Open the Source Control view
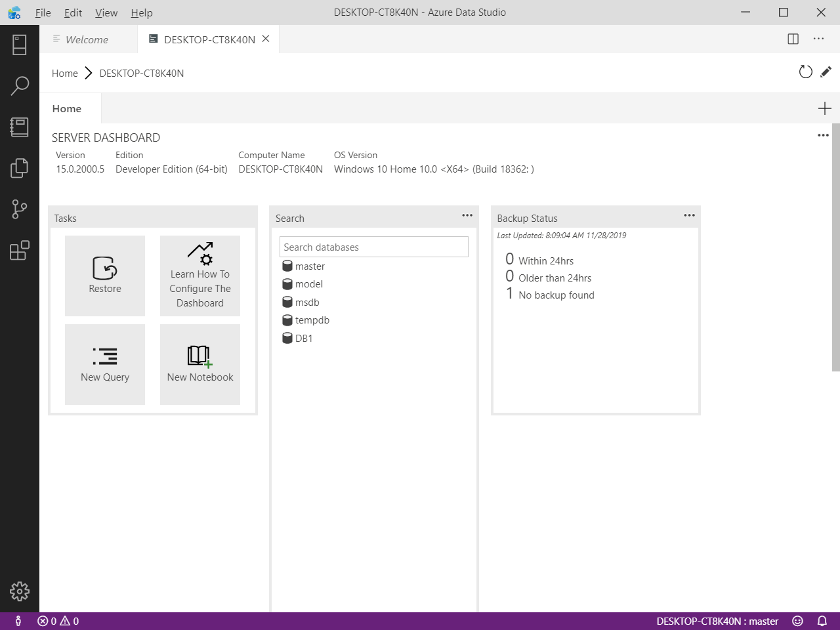Screen dimensions: 840x630 (20, 209)
